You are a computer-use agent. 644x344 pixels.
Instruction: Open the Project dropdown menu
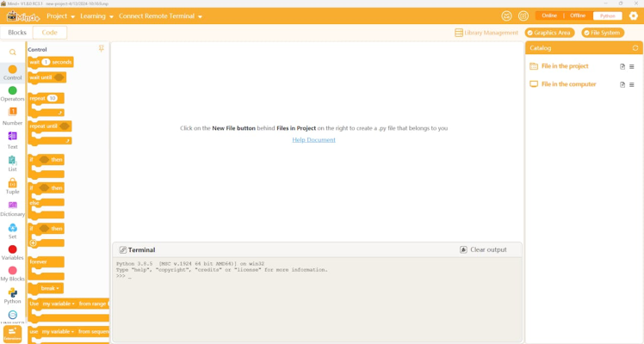pos(60,16)
